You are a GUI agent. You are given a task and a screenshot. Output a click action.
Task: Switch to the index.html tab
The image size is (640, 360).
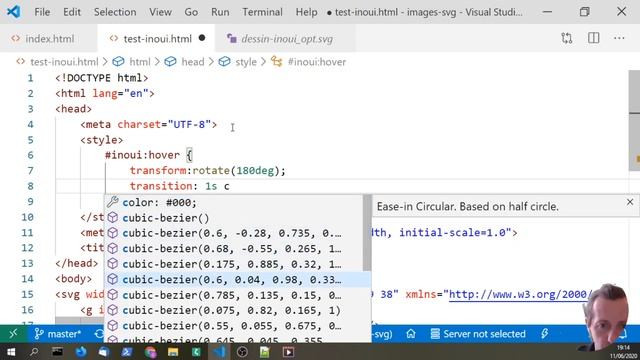pos(49,38)
